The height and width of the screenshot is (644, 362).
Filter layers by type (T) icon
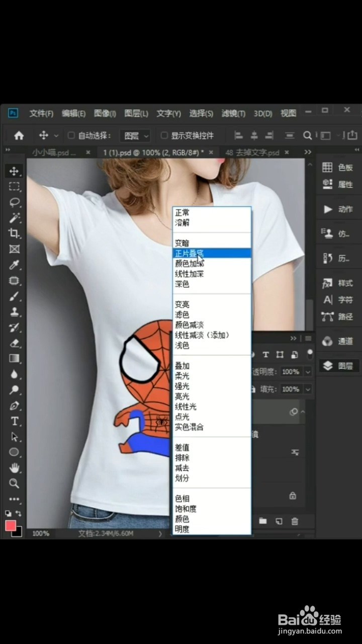coord(266,354)
